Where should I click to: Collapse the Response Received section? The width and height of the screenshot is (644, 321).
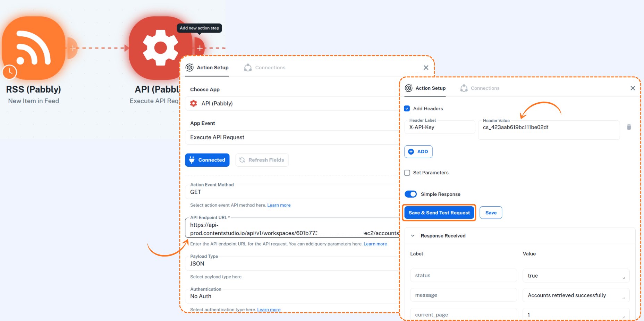413,236
